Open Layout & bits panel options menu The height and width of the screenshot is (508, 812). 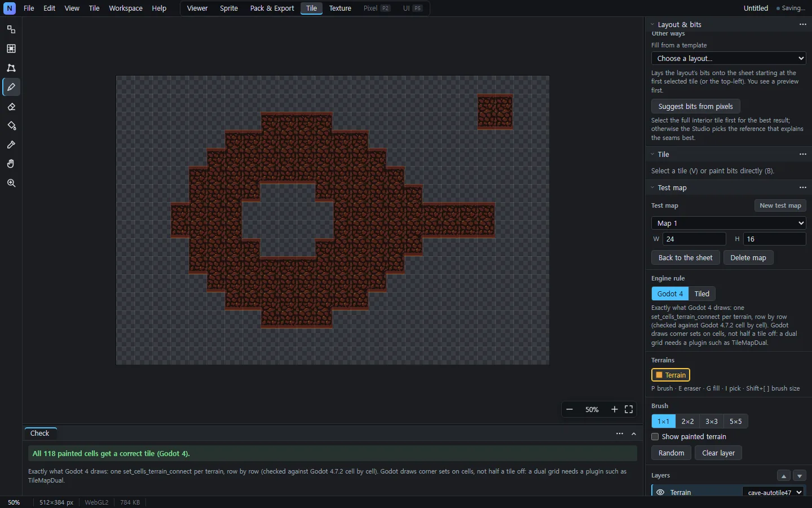pos(802,24)
